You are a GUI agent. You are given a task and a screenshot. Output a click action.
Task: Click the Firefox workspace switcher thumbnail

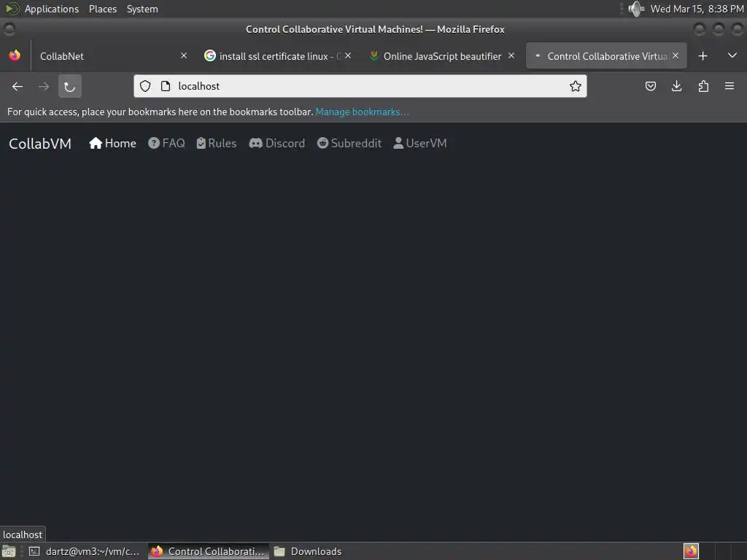(691, 551)
